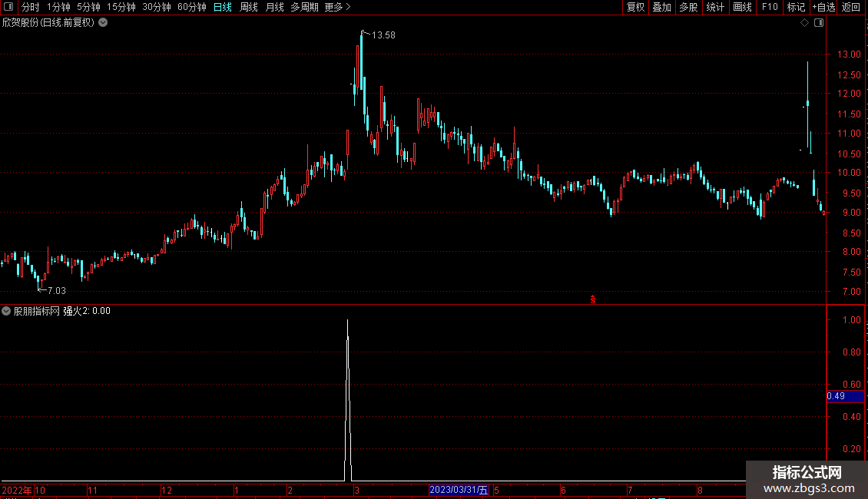The width and height of the screenshot is (868, 499).
Task: Click the 1.00 label on the indicator axis
Action: point(851,320)
